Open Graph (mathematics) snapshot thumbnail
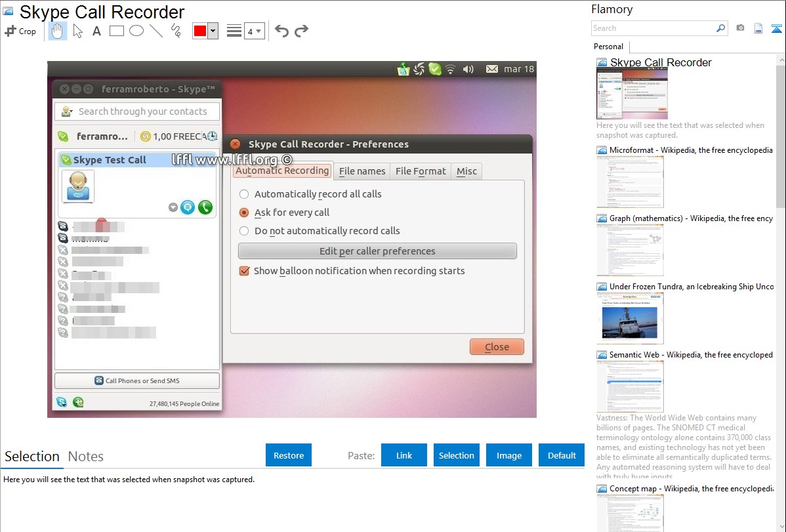 click(630, 250)
